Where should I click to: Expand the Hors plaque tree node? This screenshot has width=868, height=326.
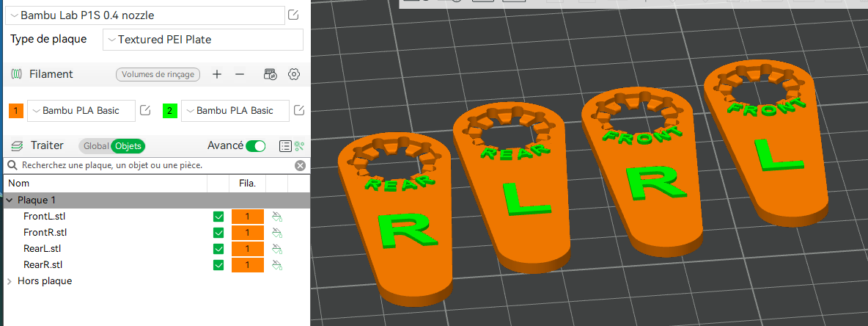[10, 281]
